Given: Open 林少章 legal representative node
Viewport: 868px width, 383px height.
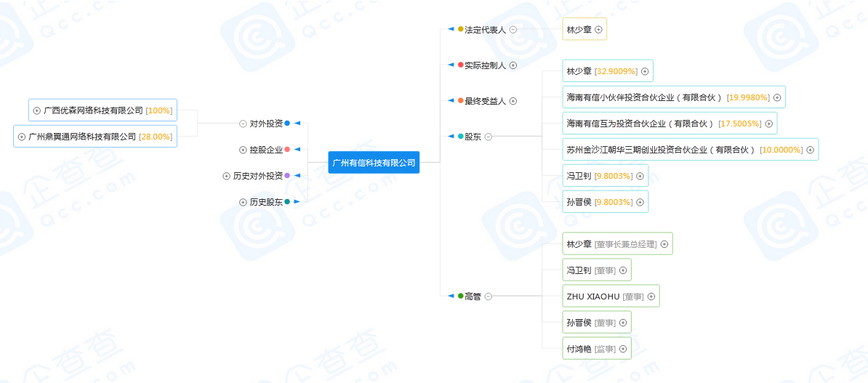Looking at the screenshot, I should [x=584, y=29].
